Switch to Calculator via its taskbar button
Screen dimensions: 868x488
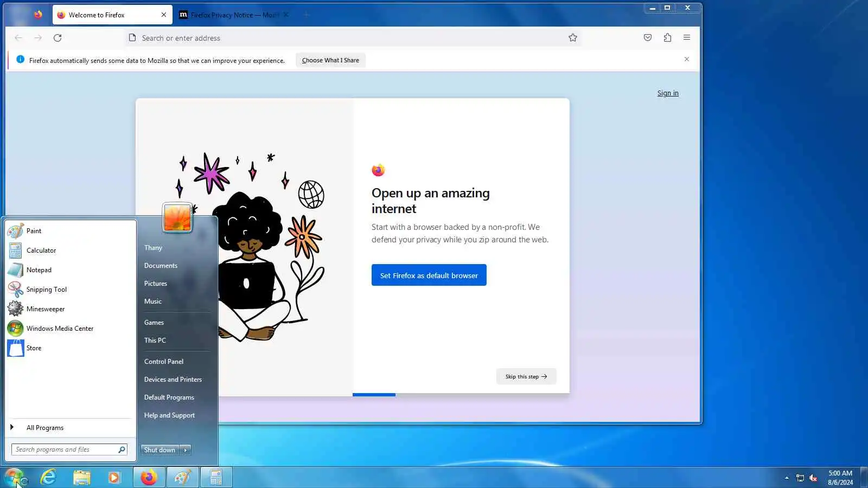coord(216,477)
